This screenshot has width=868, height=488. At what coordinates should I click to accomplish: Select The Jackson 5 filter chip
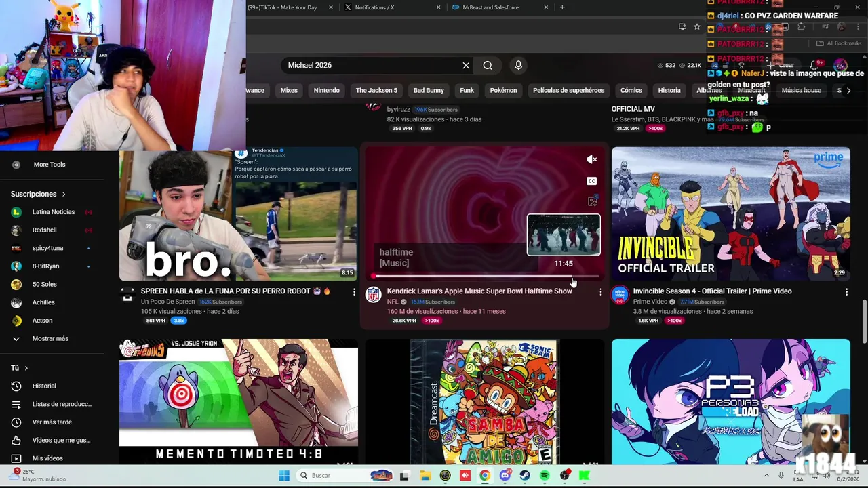pos(376,90)
